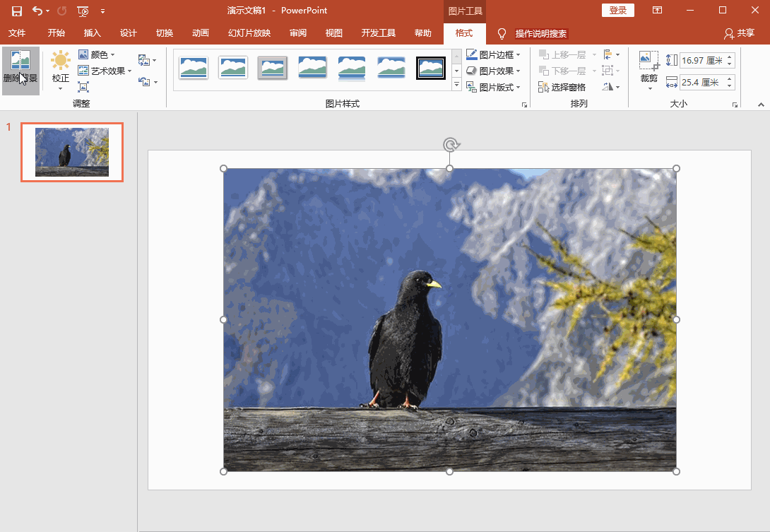Click the Save icon in quick access toolbar
This screenshot has height=532, width=770.
pos(16,11)
